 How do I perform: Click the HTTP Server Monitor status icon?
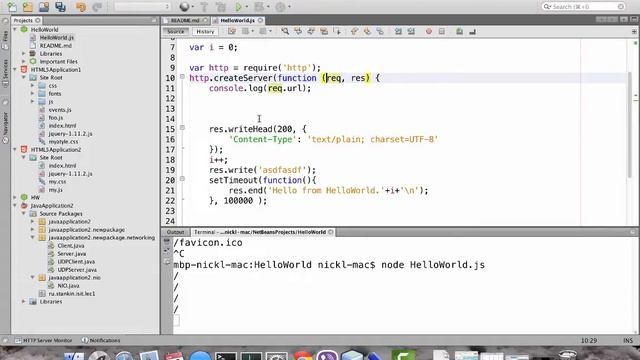(x=18, y=340)
